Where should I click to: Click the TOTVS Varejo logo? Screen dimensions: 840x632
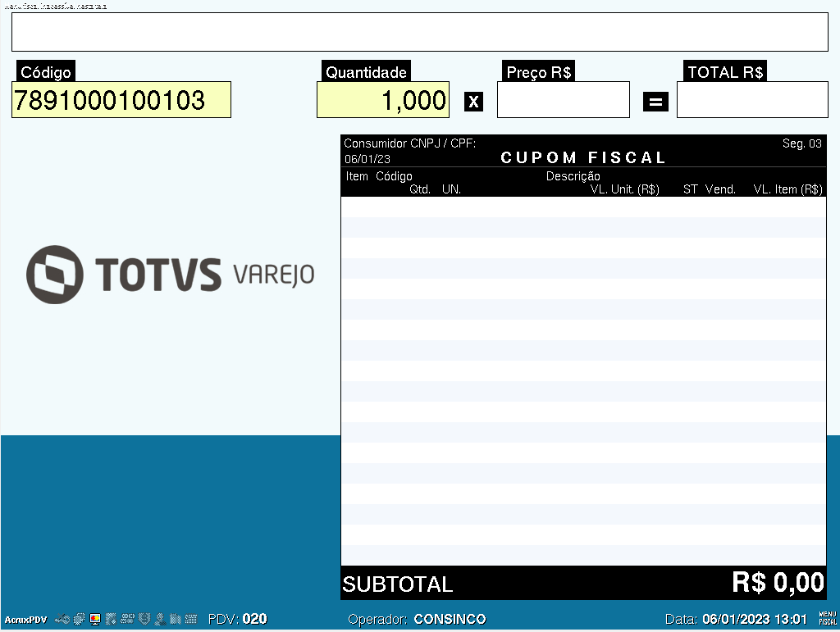pos(171,275)
